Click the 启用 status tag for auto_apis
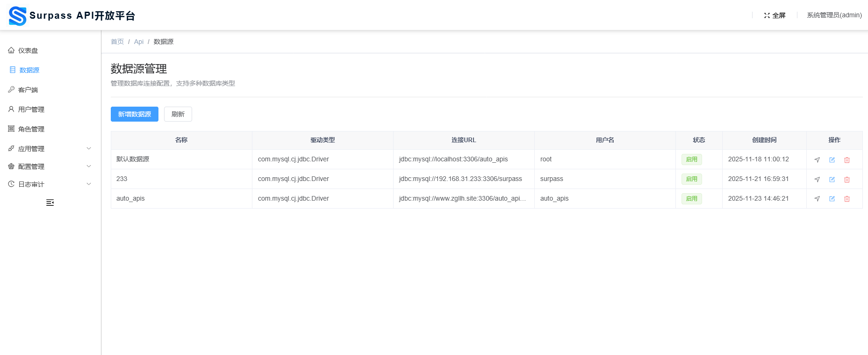Image resolution: width=868 pixels, height=355 pixels. (x=692, y=199)
